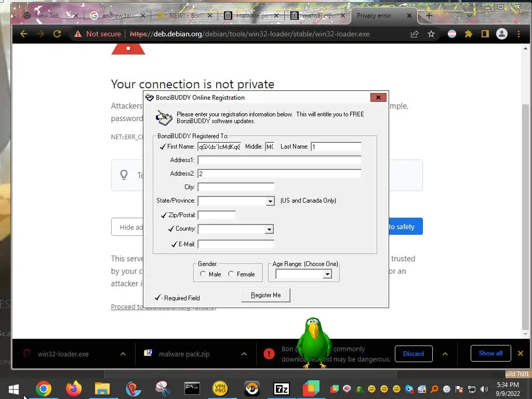Open the VPN PRO taskbar icon
Viewport: 532px width, 399px height.
click(220, 389)
